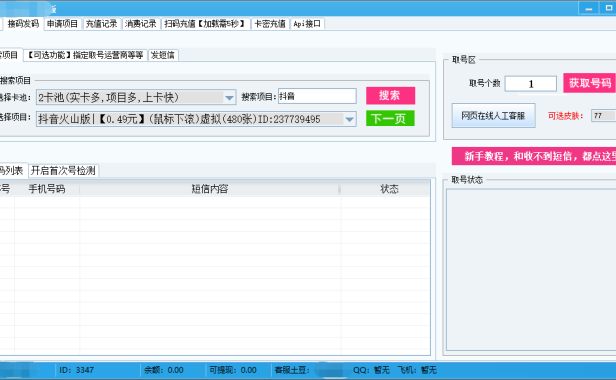This screenshot has height=380, width=616.
Task: Open the 发短信 tab
Action: 163,55
